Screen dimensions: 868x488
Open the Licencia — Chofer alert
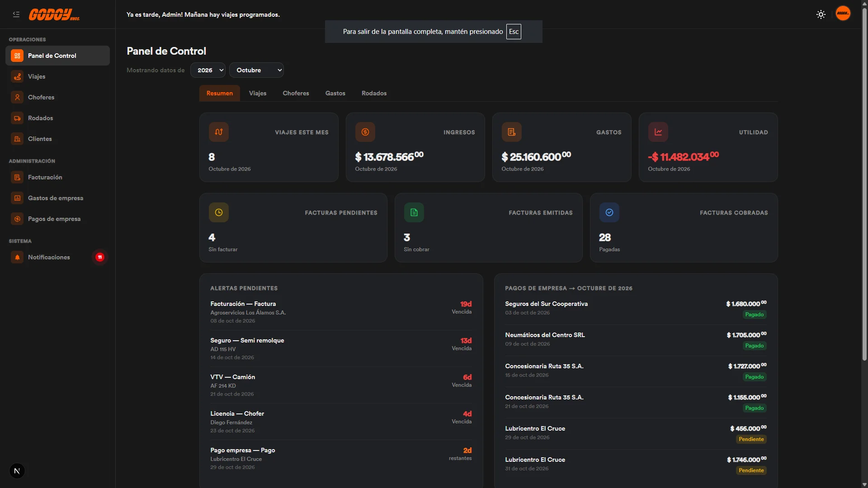(341, 422)
